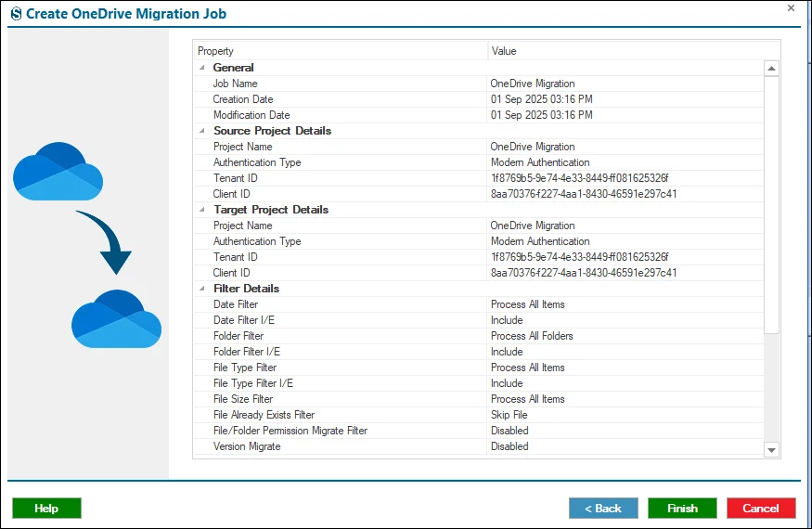812x529 pixels.
Task: Select the Date Filter row
Action: click(479, 304)
